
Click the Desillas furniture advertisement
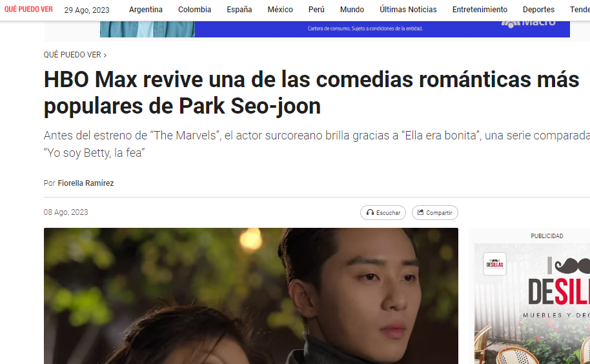(x=532, y=304)
